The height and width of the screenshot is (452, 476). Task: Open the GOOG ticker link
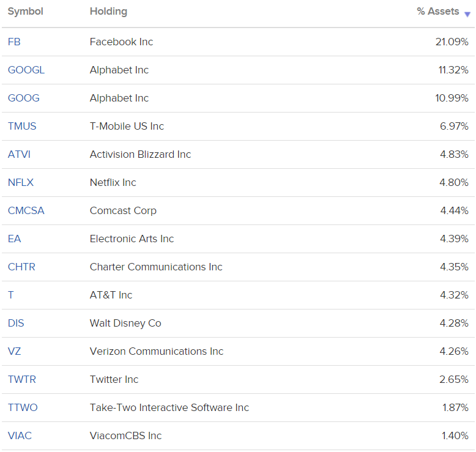click(24, 98)
